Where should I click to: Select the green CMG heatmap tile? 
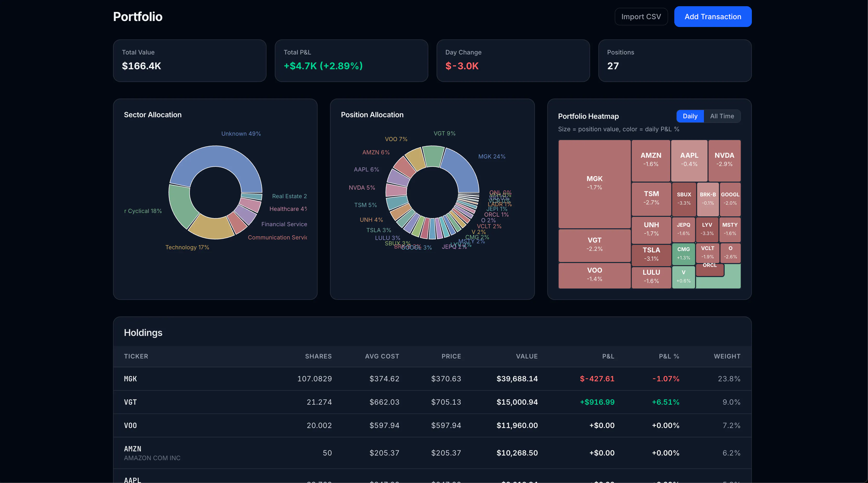coord(683,254)
